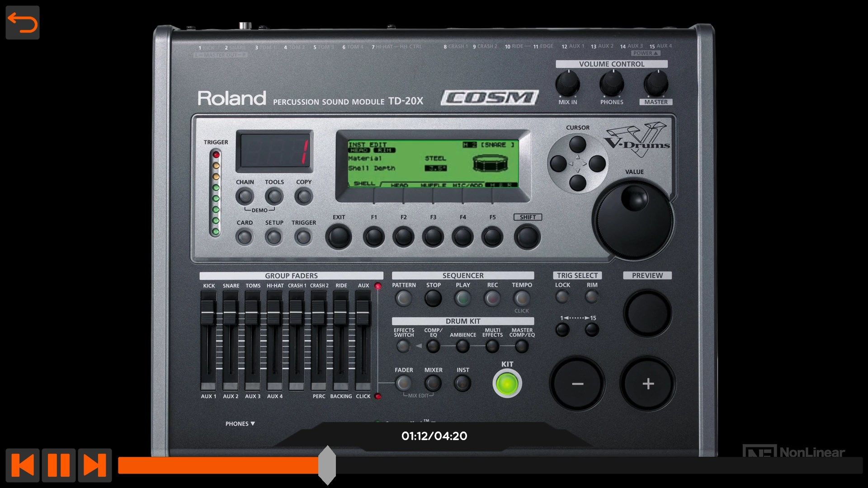
Task: Click trigger select next button
Action: (x=592, y=330)
